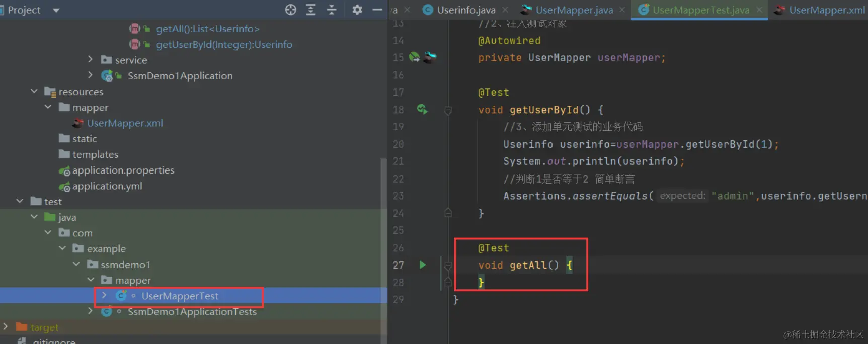
Task: Collapse getAll method fold marker line 27
Action: [x=448, y=265]
